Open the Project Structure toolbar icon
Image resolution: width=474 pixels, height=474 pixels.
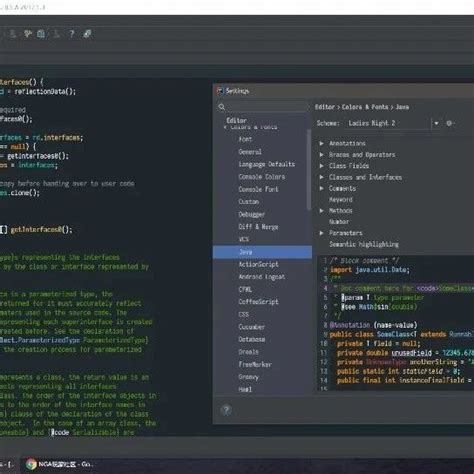41,34
